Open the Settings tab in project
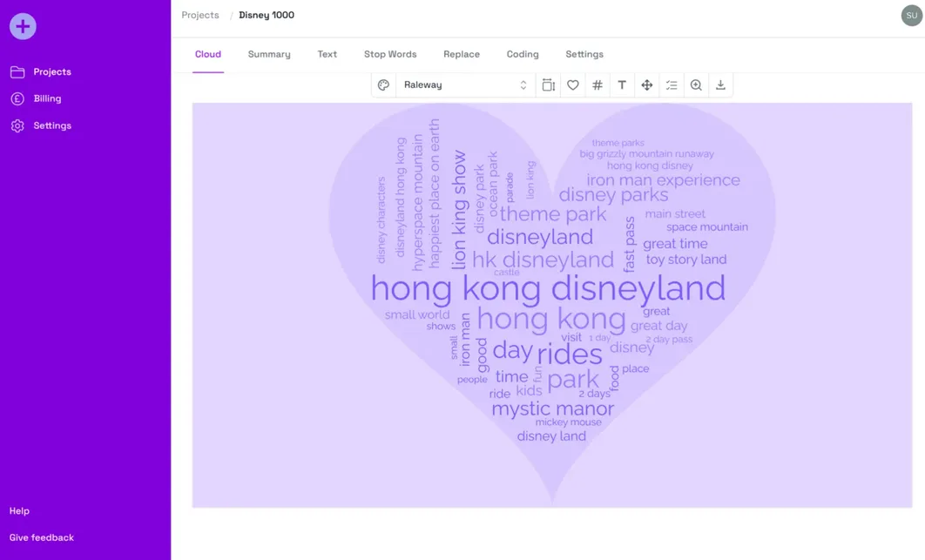Viewport: 925px width, 560px height. 584,54
